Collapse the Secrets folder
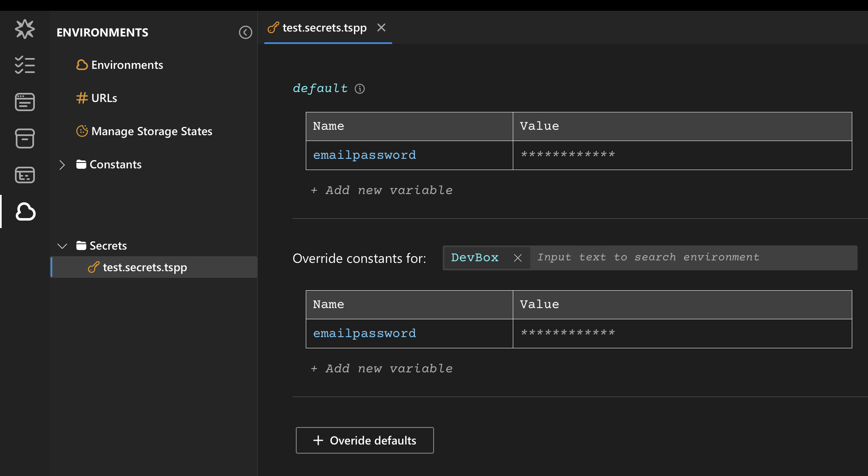 click(x=62, y=246)
